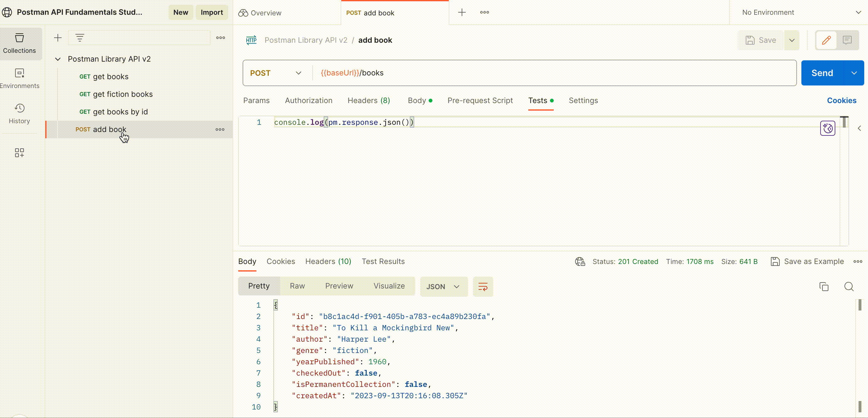Open the Pre-request Script tab

[x=480, y=101]
